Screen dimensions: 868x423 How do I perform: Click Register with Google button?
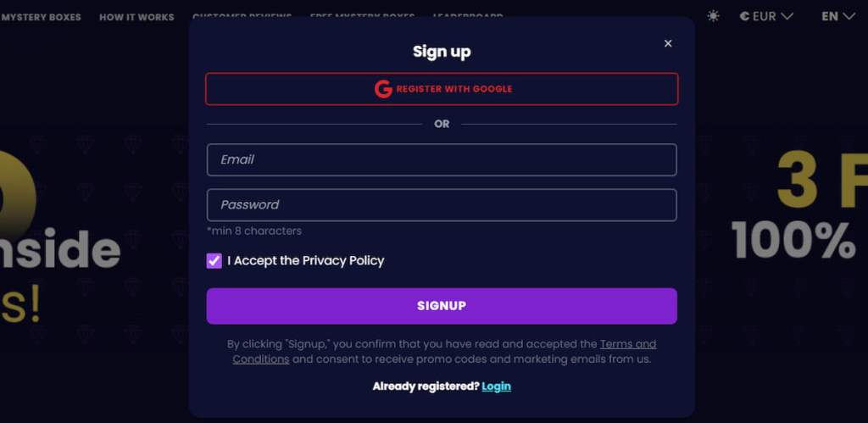442,89
